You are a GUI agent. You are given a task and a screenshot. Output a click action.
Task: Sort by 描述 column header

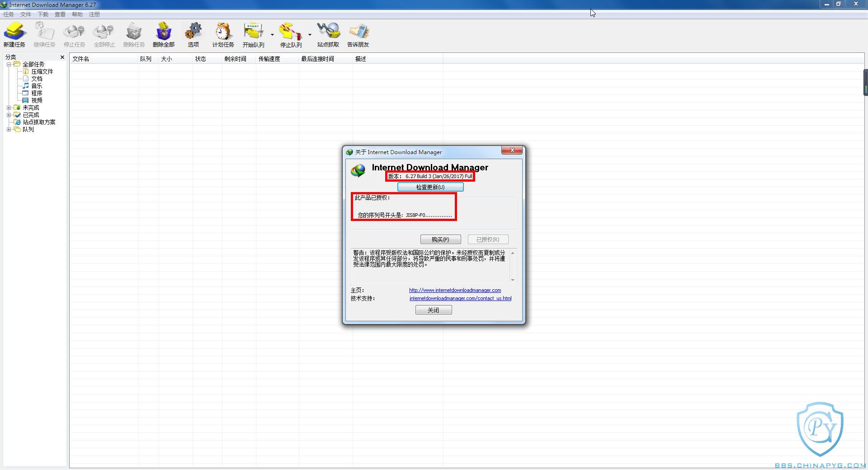398,59
